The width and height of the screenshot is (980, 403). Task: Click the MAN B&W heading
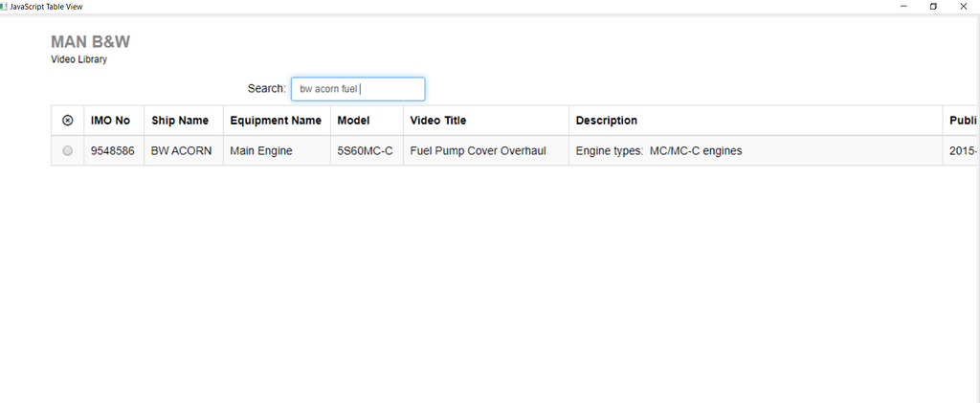tap(91, 42)
